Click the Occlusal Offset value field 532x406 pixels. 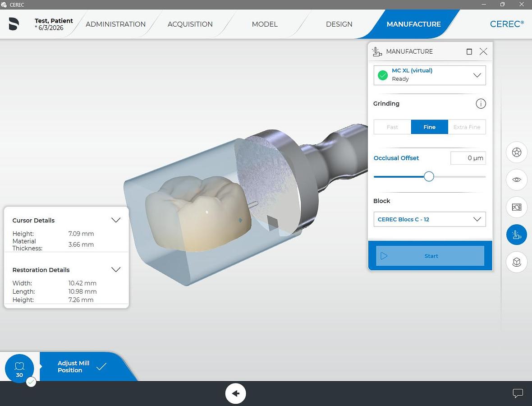(x=468, y=158)
